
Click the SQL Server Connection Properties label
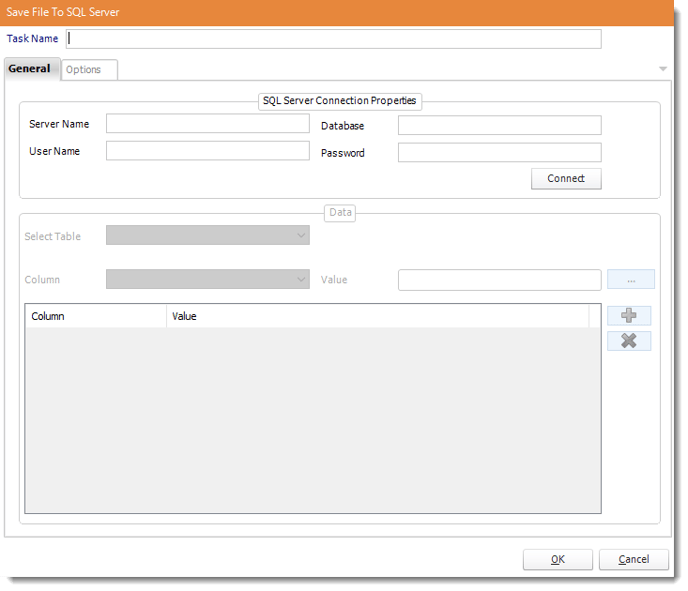click(340, 101)
